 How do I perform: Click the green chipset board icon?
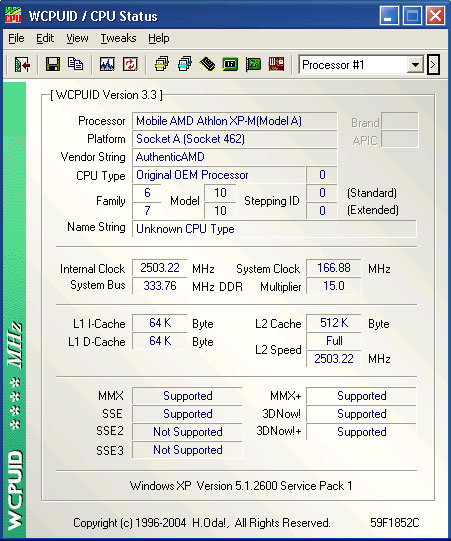(x=230, y=65)
